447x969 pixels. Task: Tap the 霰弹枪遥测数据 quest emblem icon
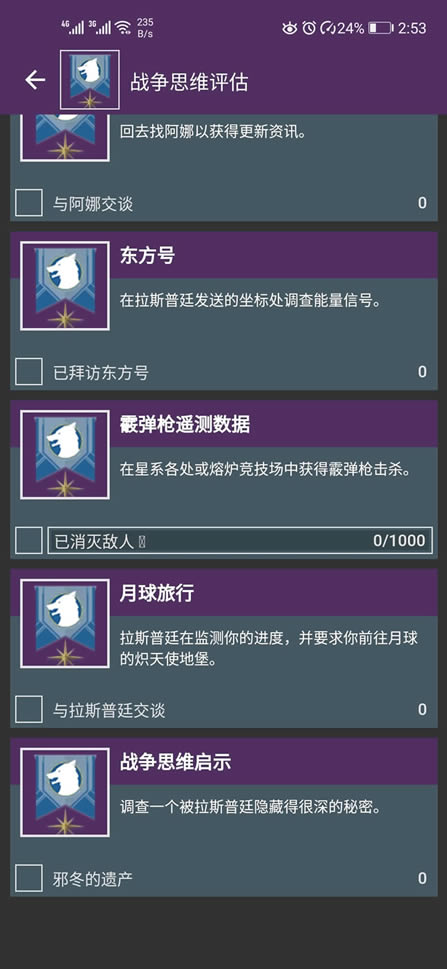pyautogui.click(x=65, y=454)
